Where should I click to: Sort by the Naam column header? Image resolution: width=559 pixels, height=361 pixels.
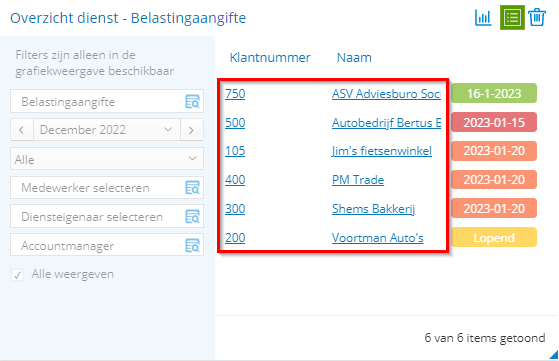click(354, 57)
